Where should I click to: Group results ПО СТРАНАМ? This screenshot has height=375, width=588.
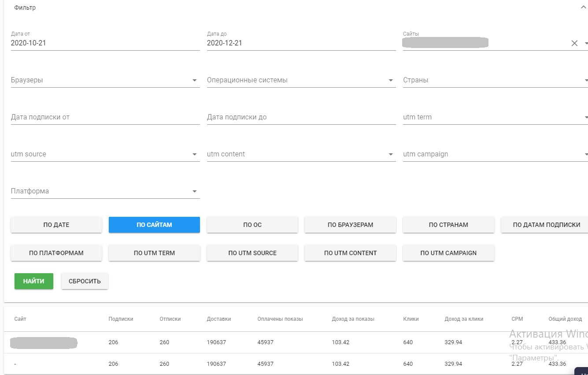[x=448, y=225]
